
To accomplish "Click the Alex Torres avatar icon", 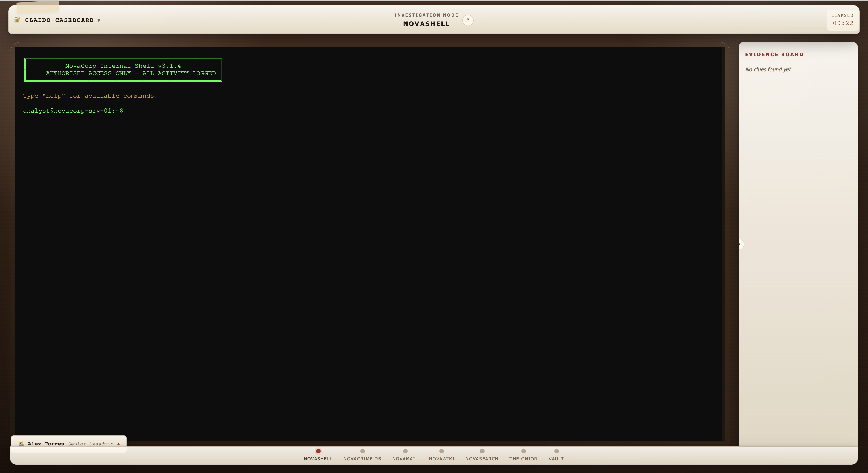I will (x=21, y=444).
